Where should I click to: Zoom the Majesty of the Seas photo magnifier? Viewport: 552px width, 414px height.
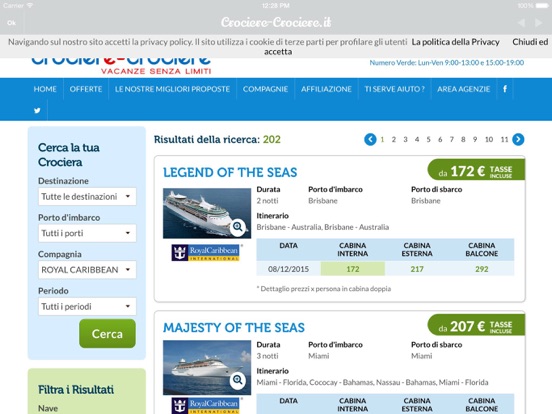click(238, 380)
